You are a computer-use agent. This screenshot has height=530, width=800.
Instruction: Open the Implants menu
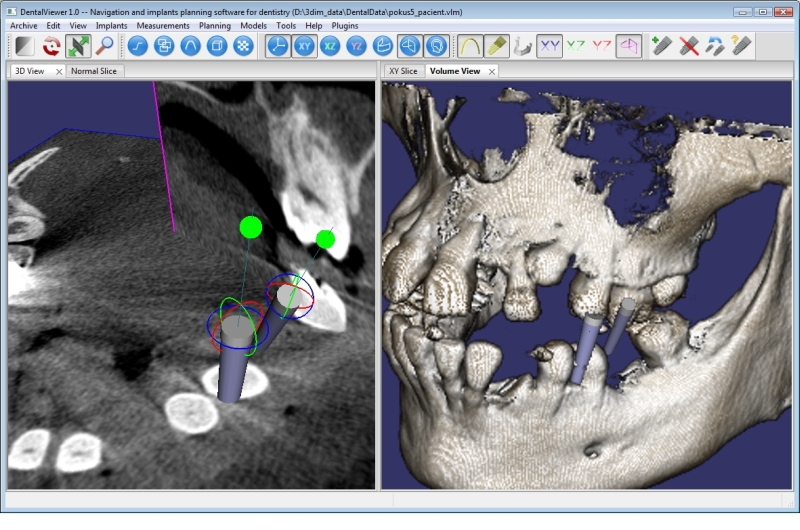(x=111, y=26)
